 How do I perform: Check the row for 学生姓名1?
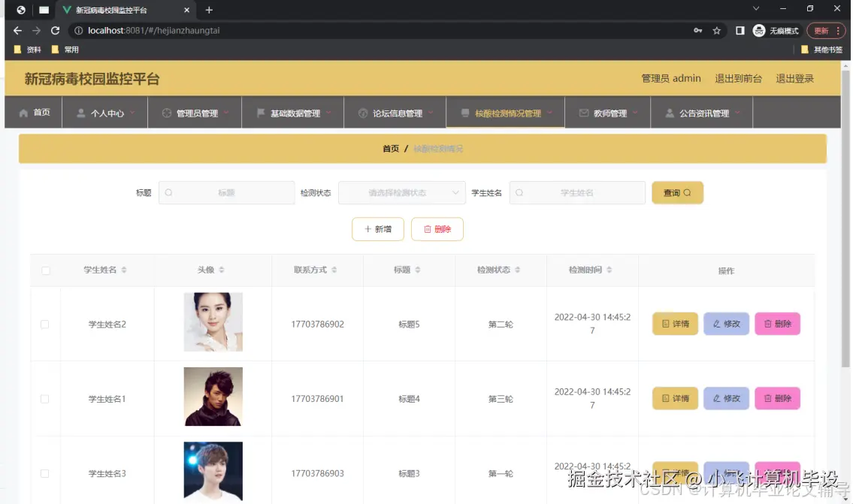pyautogui.click(x=44, y=399)
